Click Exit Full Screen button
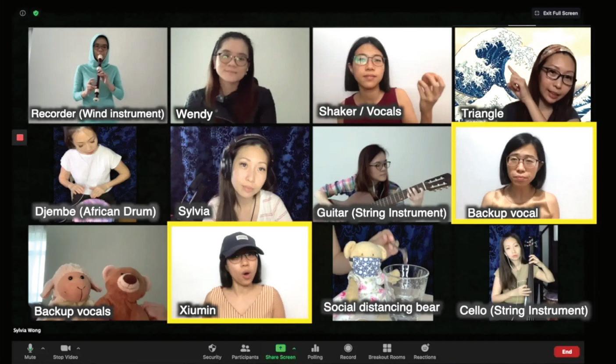This screenshot has width=616, height=364. pos(556,13)
